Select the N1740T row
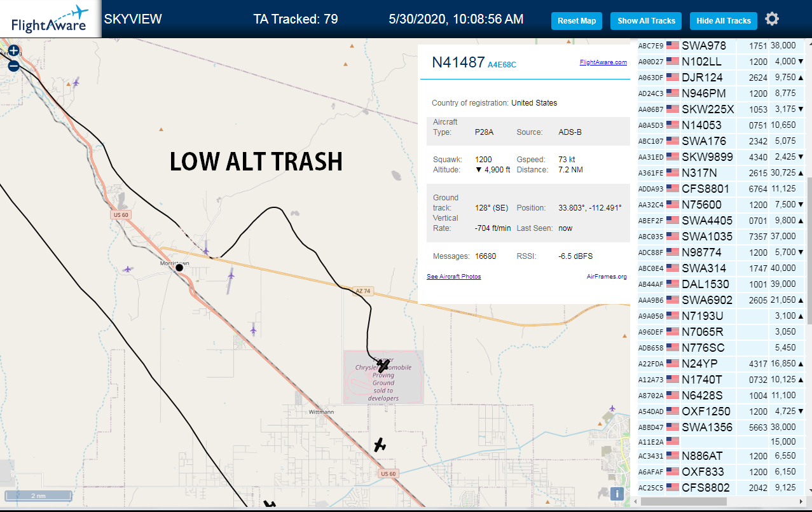The height and width of the screenshot is (512, 812). tap(721, 380)
